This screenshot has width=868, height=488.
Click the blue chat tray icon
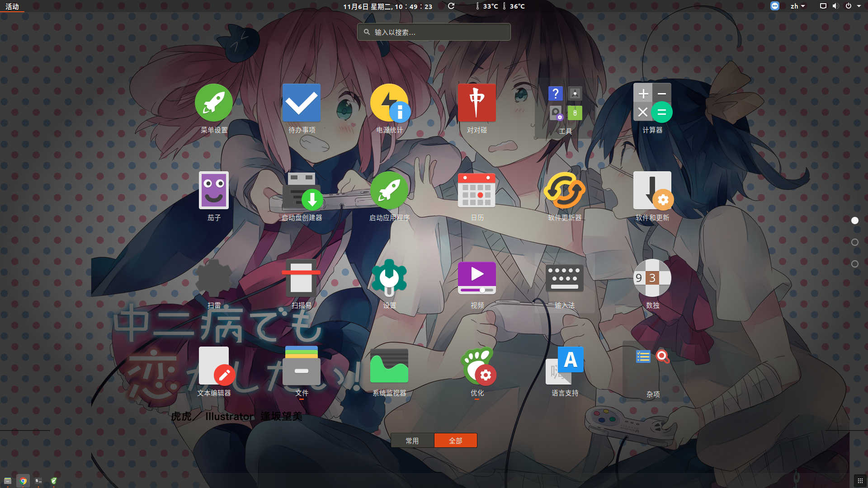[x=775, y=6]
